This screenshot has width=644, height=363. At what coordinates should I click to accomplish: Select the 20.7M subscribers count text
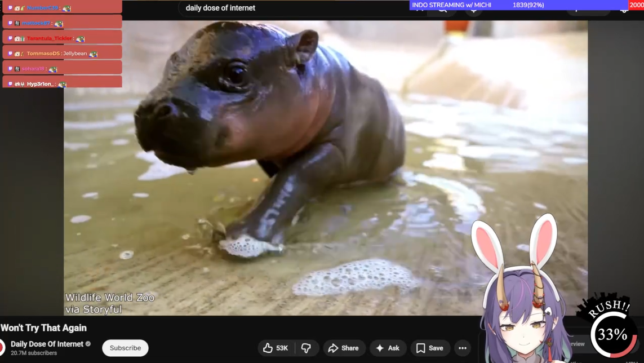coord(34,353)
